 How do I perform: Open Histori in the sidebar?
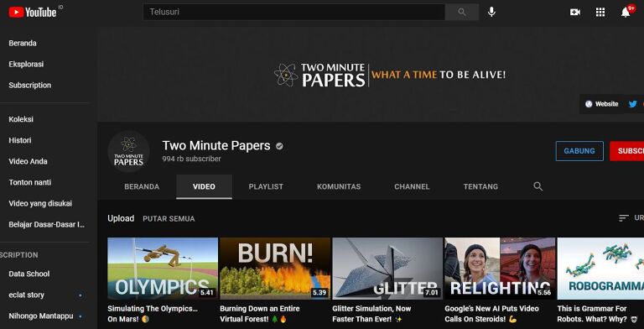click(20, 140)
